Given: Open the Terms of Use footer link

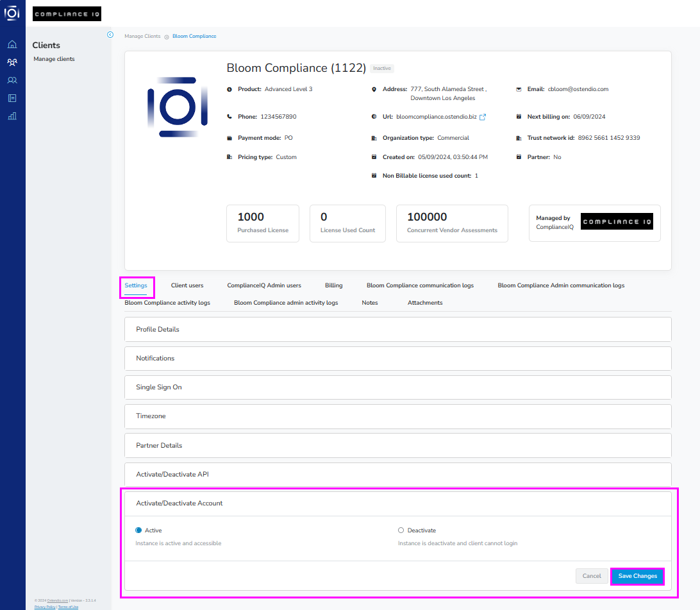Looking at the screenshot, I should [69, 607].
